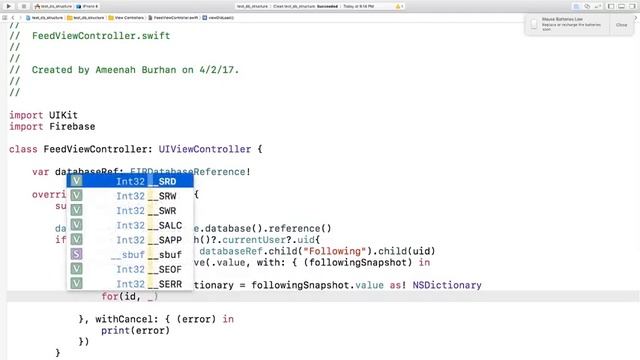Click 'import Firebase' line in editor
The image size is (640, 360).
52,127
